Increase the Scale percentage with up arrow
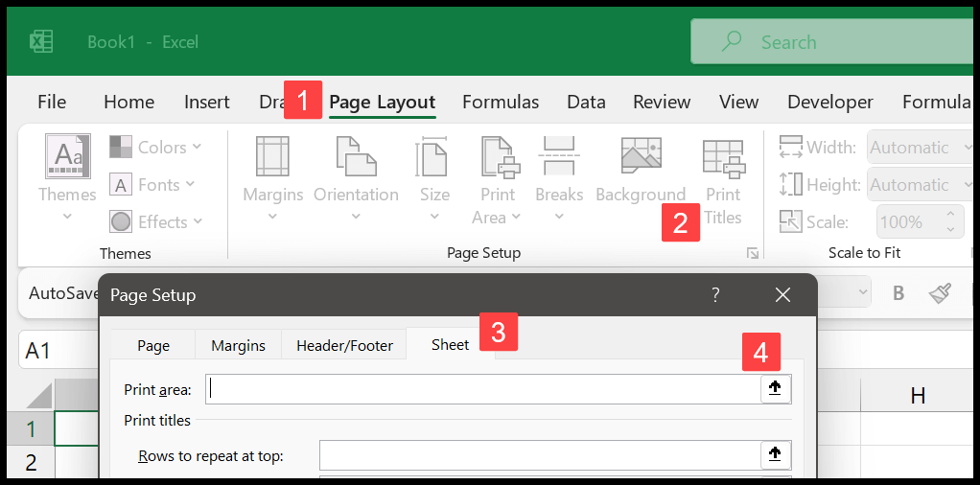The height and width of the screenshot is (485, 980). [950, 215]
